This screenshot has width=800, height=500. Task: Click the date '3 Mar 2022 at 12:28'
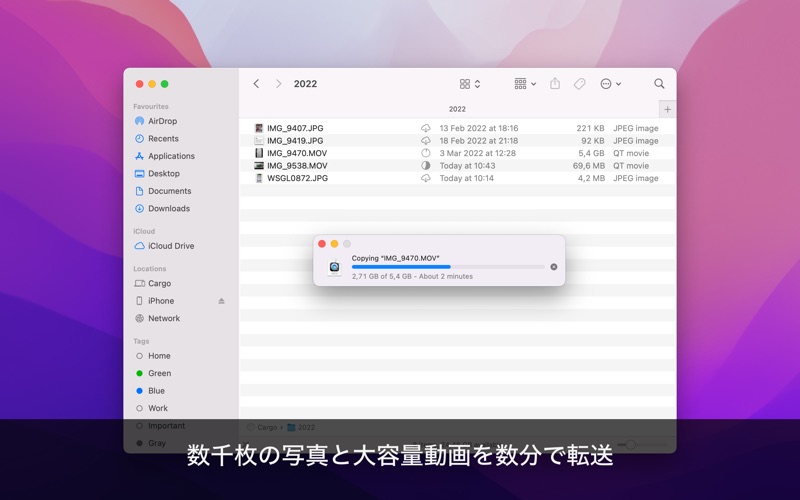coord(478,153)
